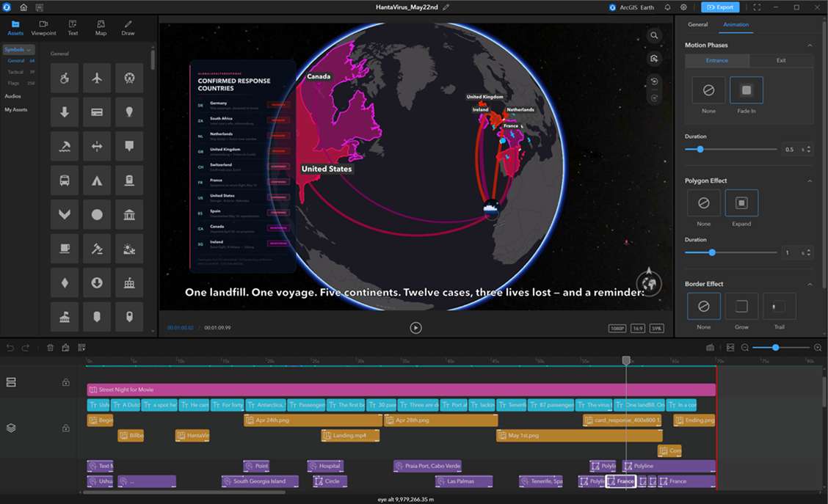Switch to the General tab

[697, 25]
